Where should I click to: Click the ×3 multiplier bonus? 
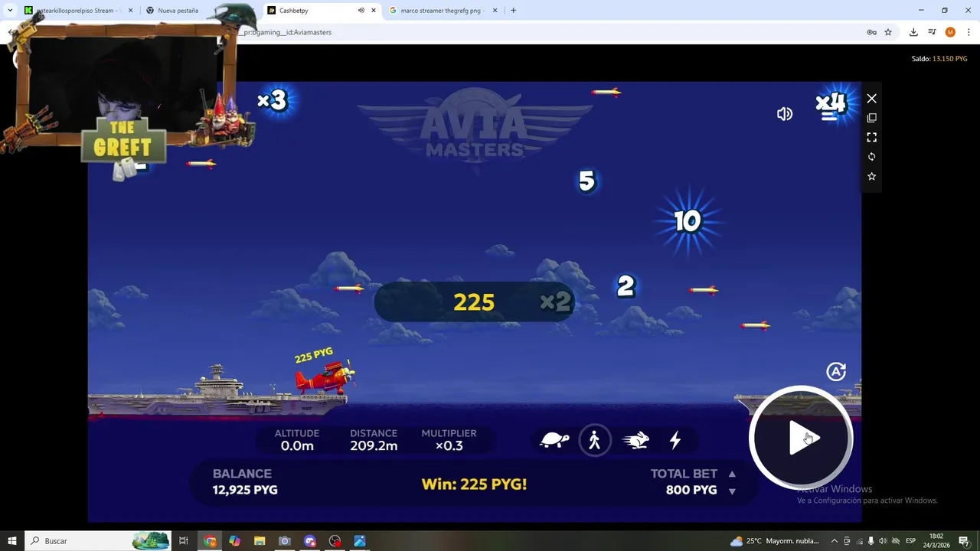[272, 100]
